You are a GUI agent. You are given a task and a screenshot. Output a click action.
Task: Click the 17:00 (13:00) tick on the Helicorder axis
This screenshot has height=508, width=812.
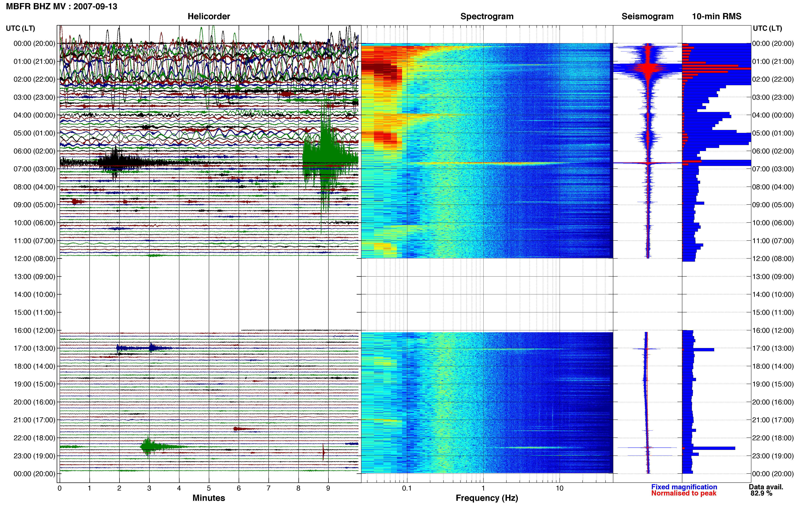pyautogui.click(x=34, y=348)
